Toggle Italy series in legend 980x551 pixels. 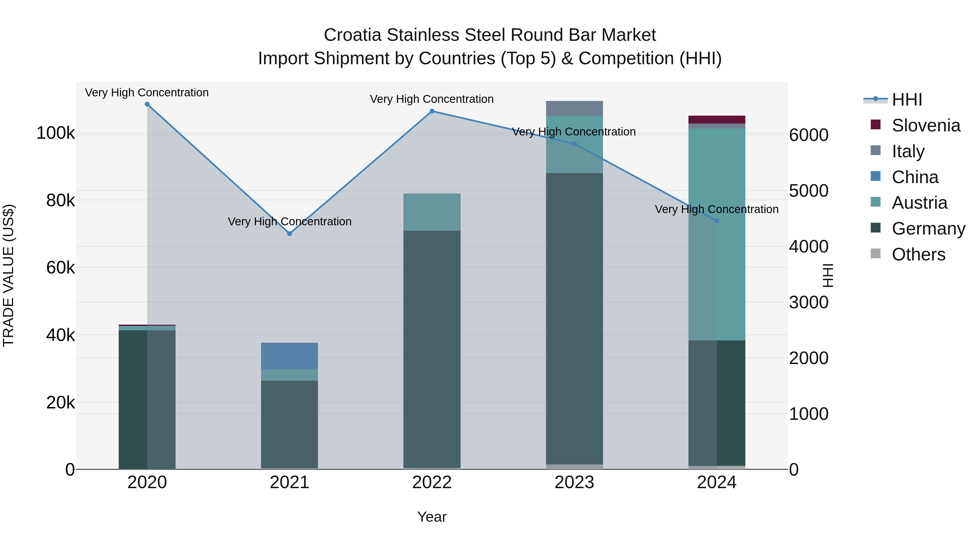[x=898, y=151]
